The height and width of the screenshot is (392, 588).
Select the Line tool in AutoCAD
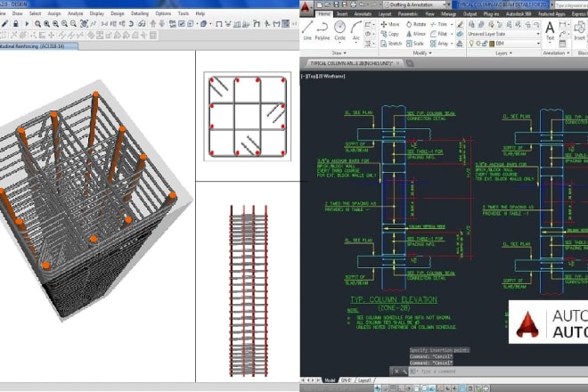(x=307, y=31)
